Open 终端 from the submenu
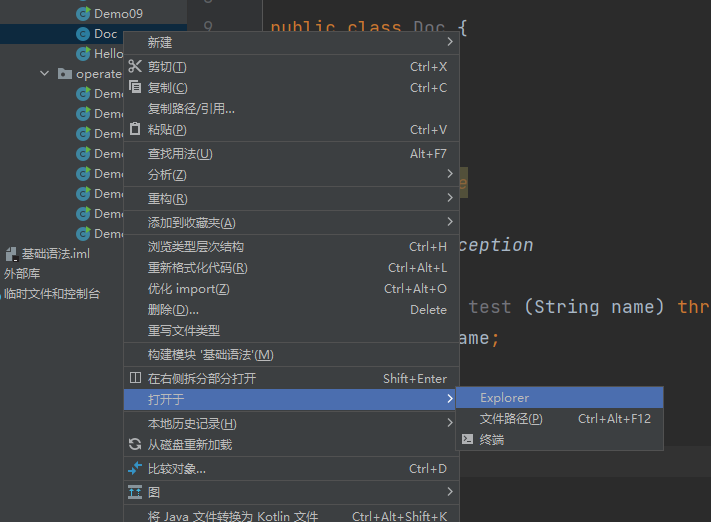 tap(560, 439)
